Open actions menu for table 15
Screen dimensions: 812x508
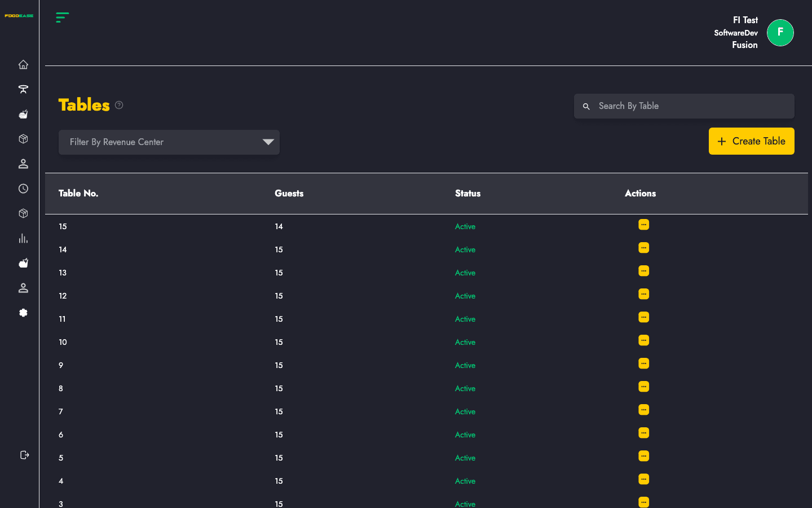coord(643,225)
